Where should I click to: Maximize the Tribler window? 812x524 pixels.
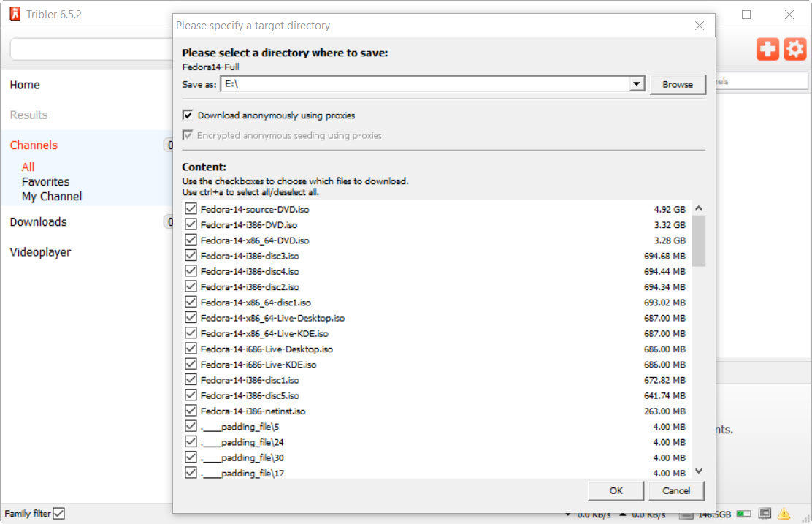746,15
